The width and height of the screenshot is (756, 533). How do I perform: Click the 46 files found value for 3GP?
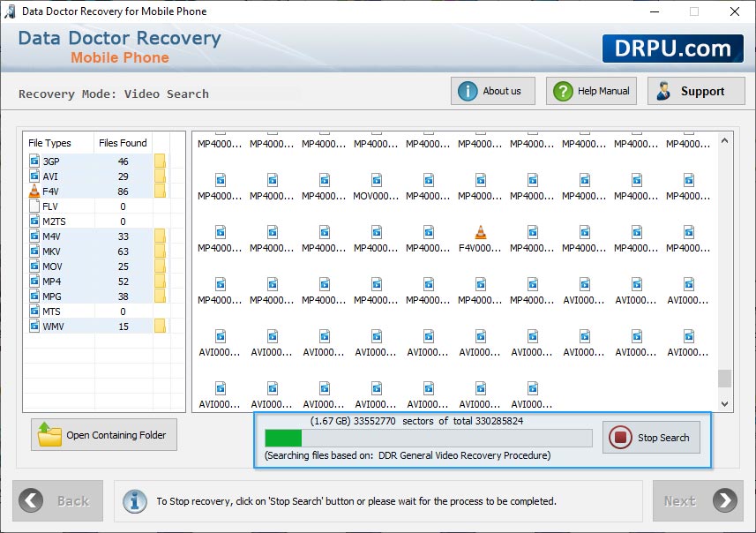point(123,161)
